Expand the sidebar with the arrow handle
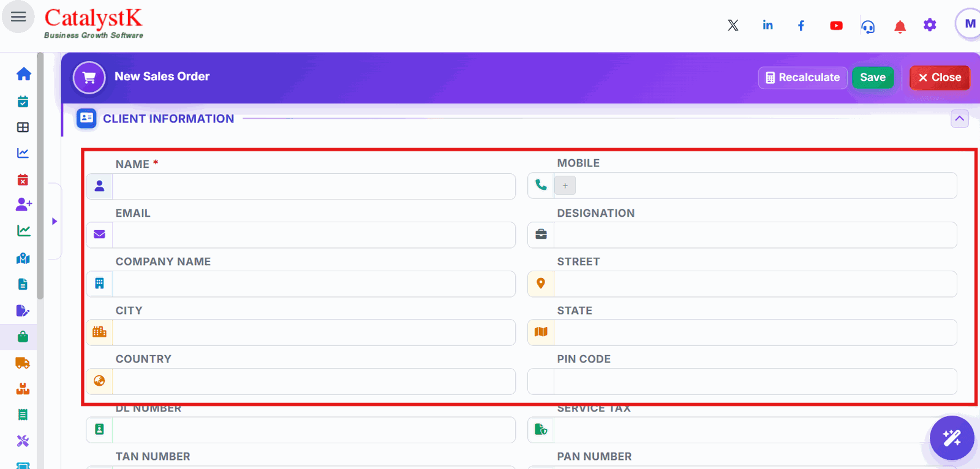Image resolution: width=980 pixels, height=469 pixels. 55,221
